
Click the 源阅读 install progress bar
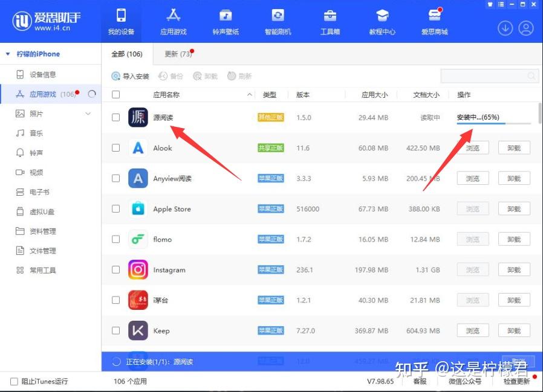point(494,123)
